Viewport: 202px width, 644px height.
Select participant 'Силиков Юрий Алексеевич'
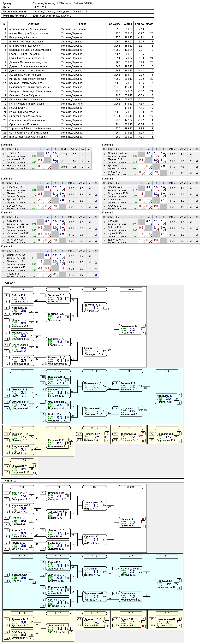[x=25, y=116]
